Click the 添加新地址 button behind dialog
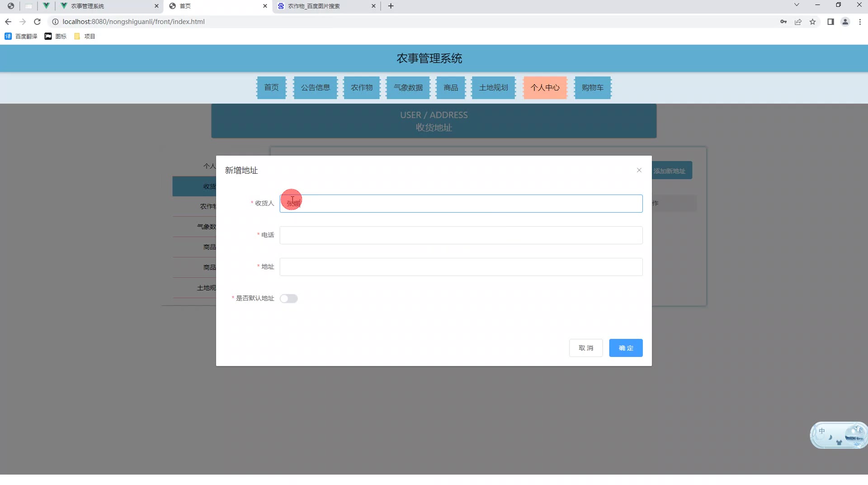The height and width of the screenshot is (485, 868). coord(671,171)
